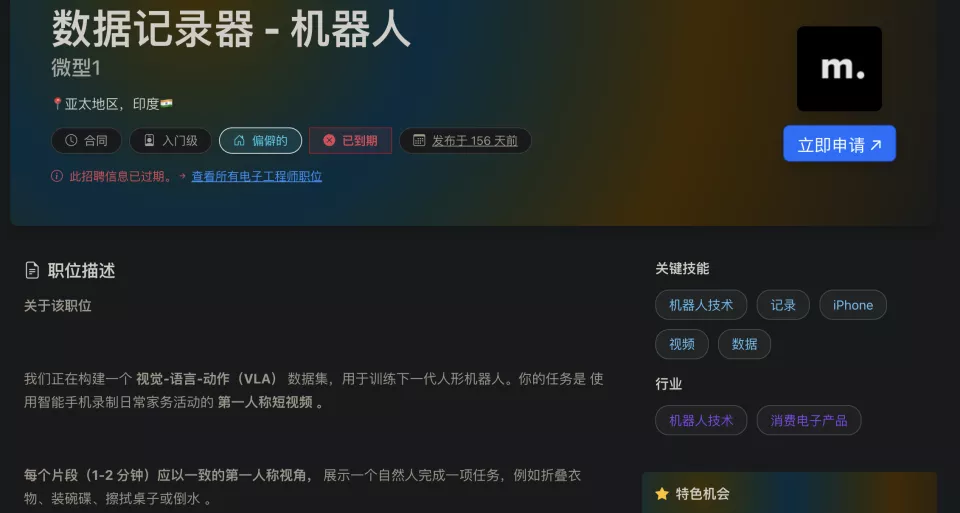Select the 视频 skill tag
The image size is (960, 513).
(681, 344)
